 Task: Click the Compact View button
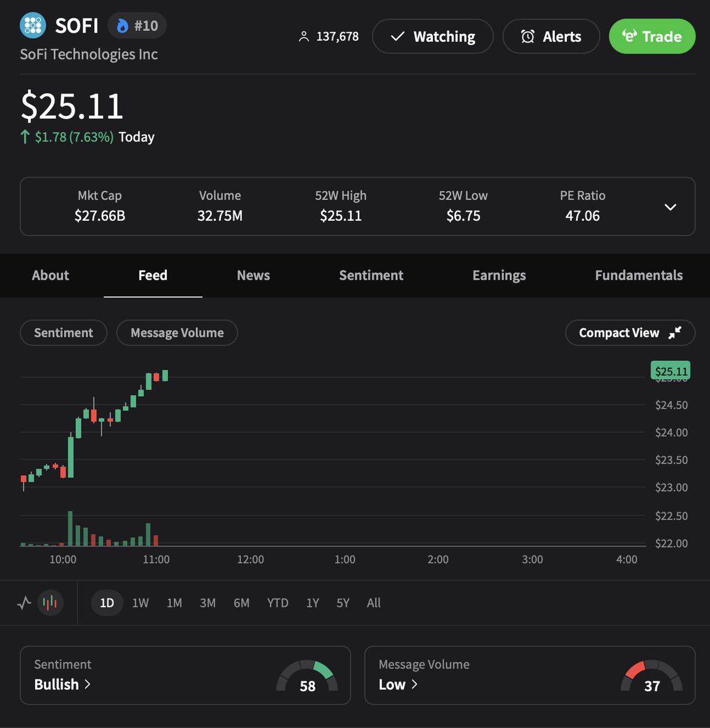[x=630, y=332]
